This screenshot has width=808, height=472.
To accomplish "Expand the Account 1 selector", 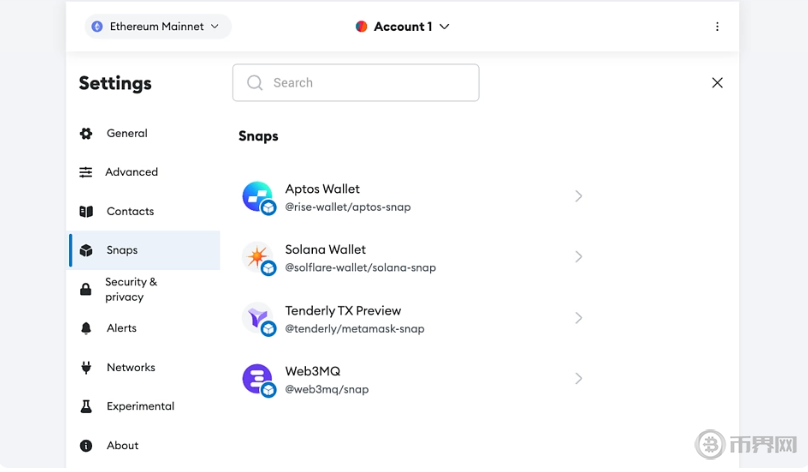I will [403, 27].
